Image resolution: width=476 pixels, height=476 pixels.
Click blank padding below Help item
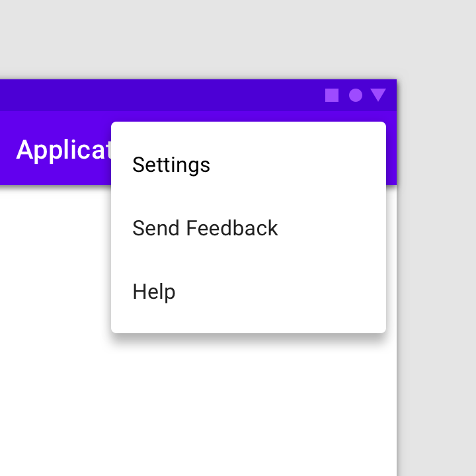click(249, 328)
